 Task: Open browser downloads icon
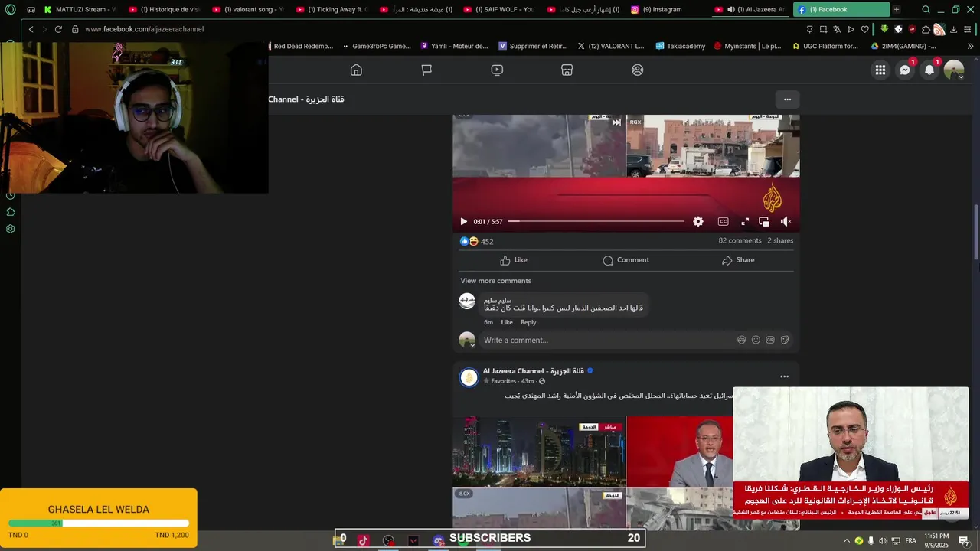(953, 29)
